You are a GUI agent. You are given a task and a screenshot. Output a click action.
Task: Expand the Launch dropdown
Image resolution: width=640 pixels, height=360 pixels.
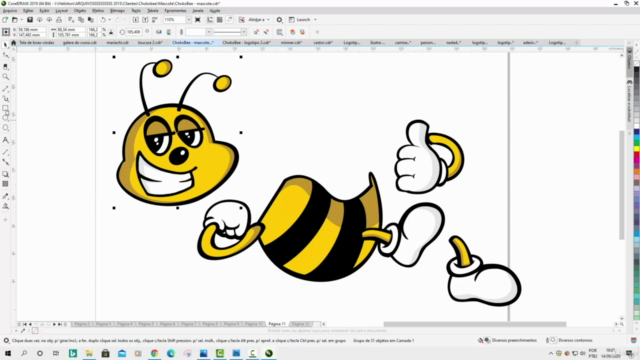315,20
